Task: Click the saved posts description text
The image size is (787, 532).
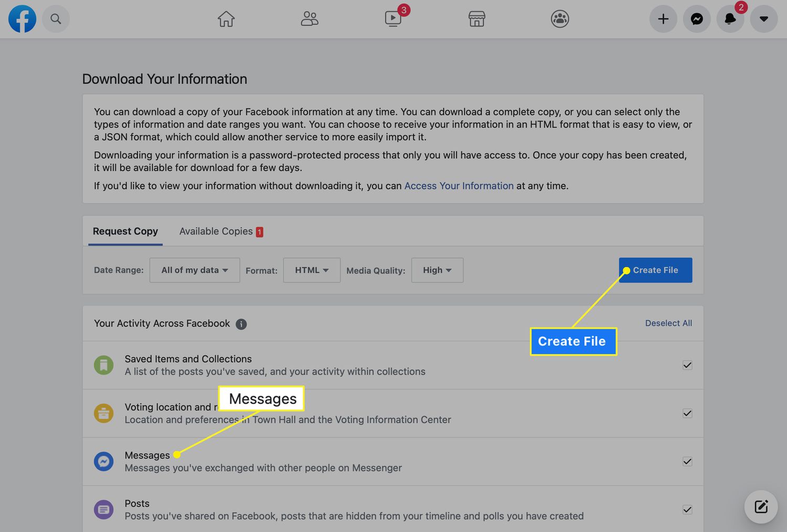Action: (x=275, y=371)
